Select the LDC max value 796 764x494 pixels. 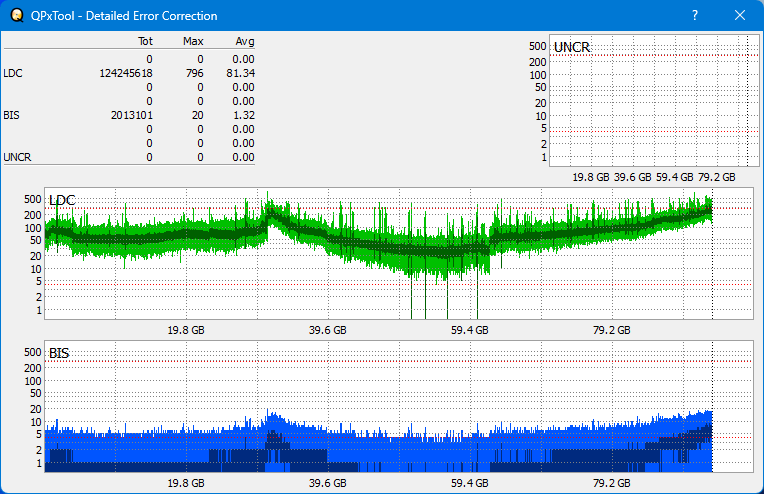pyautogui.click(x=194, y=73)
